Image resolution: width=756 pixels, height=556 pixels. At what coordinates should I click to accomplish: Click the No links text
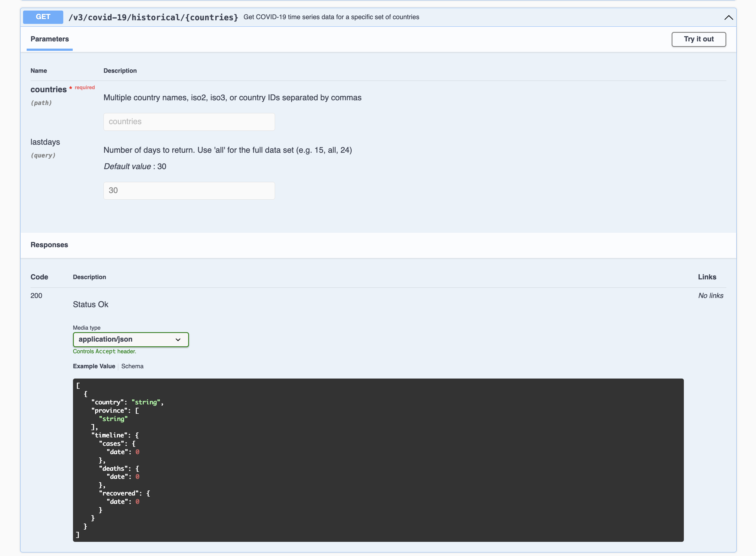click(710, 296)
